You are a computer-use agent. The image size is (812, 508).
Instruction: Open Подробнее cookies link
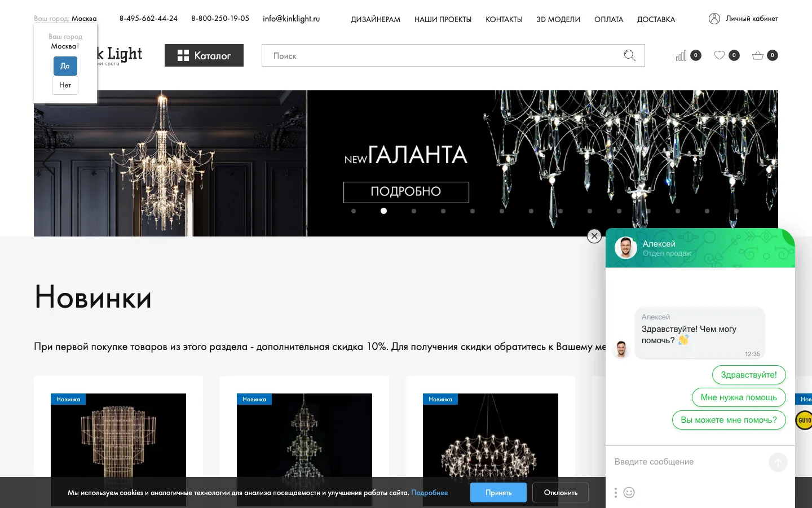pos(430,493)
